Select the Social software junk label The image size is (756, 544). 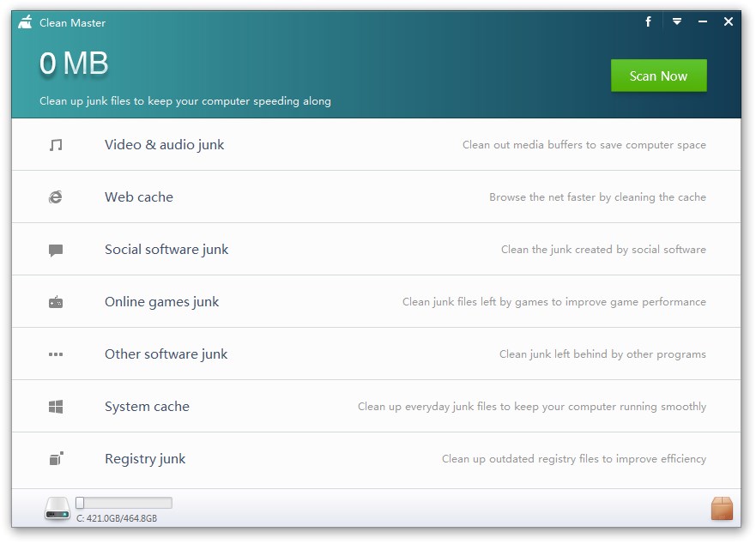166,250
